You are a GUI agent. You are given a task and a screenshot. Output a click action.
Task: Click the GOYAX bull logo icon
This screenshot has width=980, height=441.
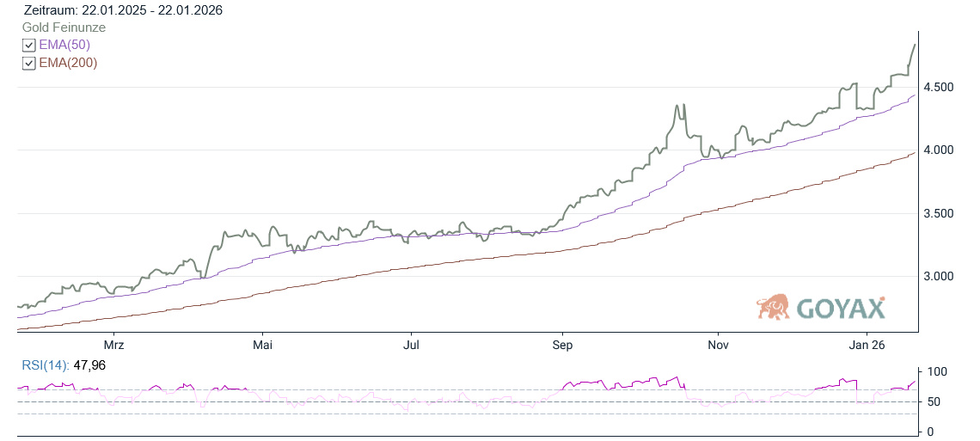(773, 307)
